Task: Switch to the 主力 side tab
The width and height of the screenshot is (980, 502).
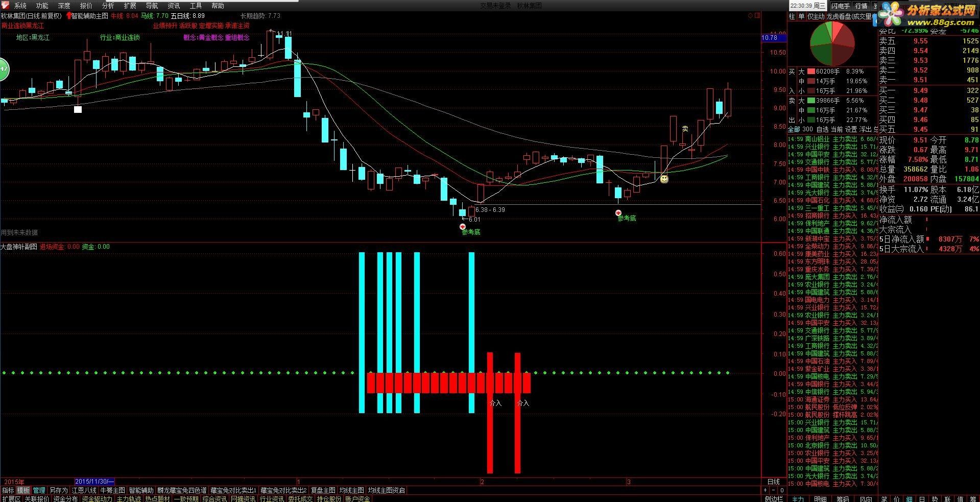Action: click(x=798, y=498)
